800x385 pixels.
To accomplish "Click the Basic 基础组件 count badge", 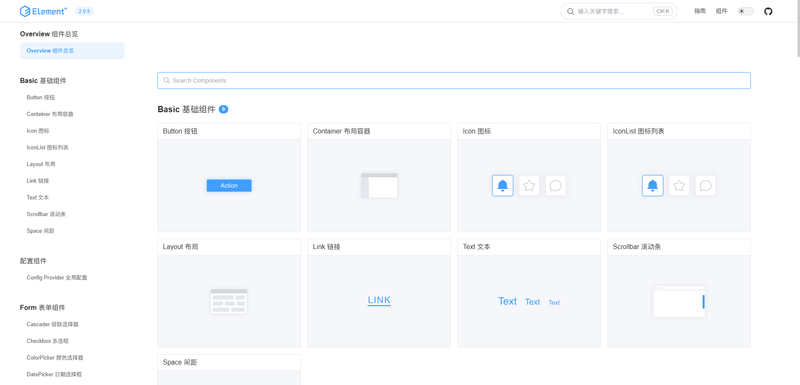I will click(223, 109).
